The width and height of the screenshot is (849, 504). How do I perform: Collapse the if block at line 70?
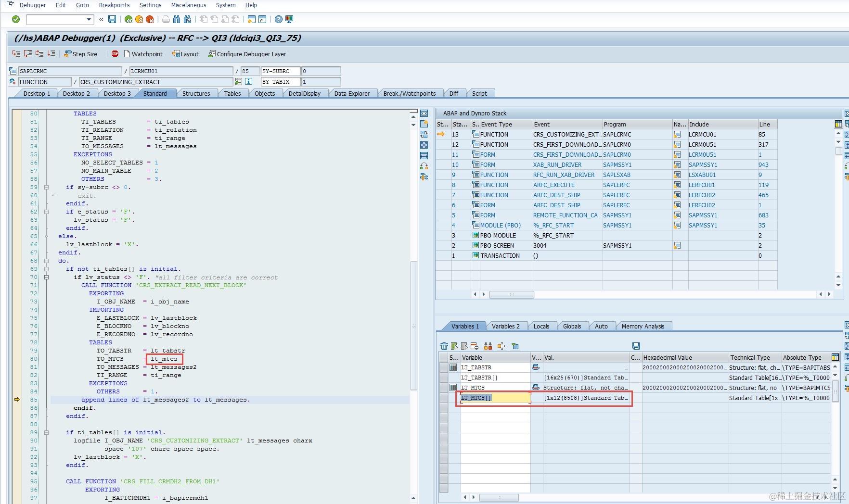(x=47, y=277)
